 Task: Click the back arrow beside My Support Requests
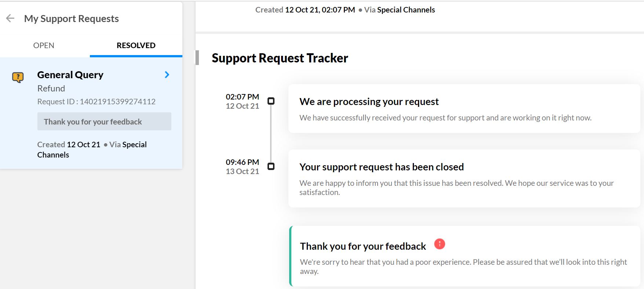coord(10,18)
